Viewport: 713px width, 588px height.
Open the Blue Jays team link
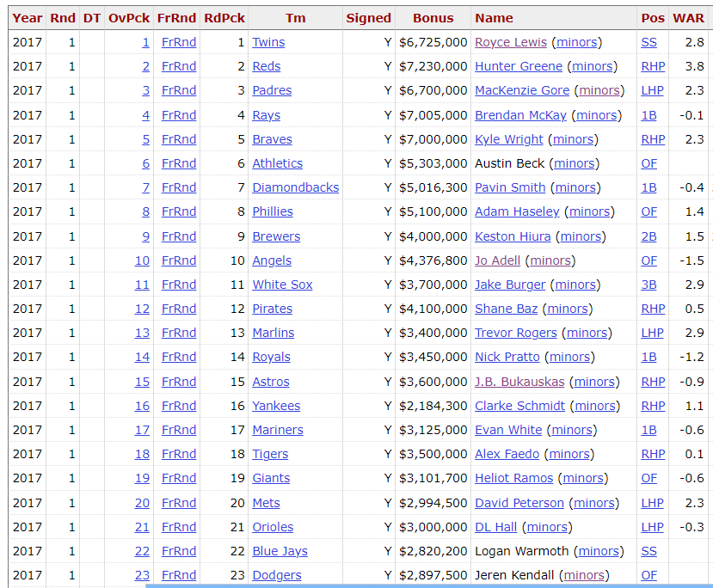280,551
